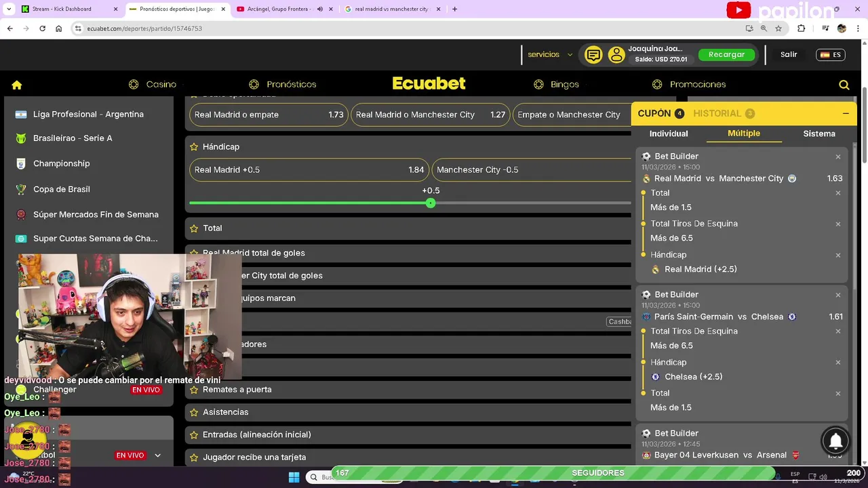Go back in browser history
The image size is (868, 488).
click(x=9, y=28)
